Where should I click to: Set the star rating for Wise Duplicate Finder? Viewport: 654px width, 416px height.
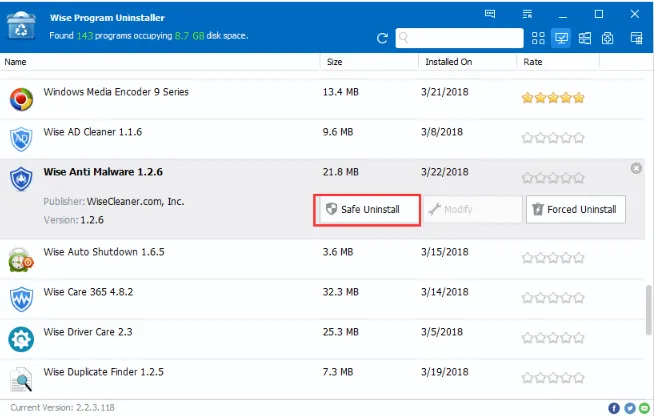click(553, 378)
